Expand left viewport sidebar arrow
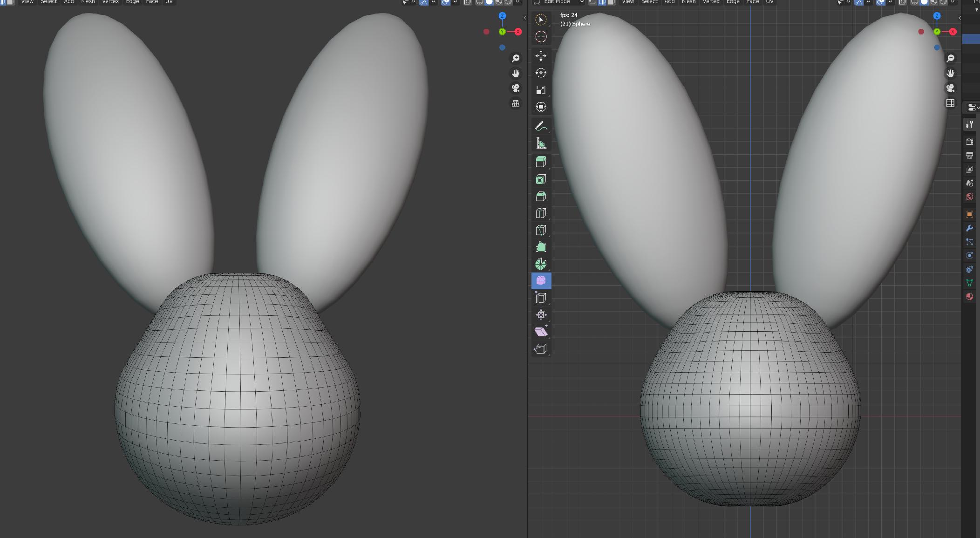The height and width of the screenshot is (538, 980). [524, 18]
